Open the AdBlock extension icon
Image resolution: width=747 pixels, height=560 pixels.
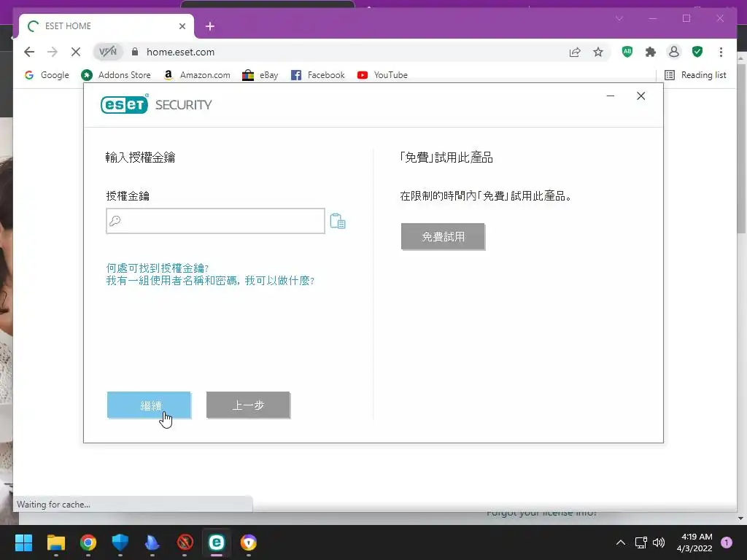pyautogui.click(x=627, y=52)
